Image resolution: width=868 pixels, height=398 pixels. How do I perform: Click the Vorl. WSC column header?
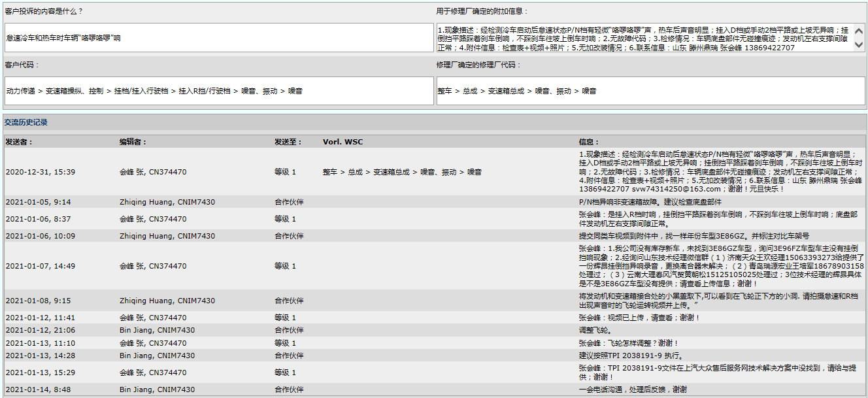point(342,142)
